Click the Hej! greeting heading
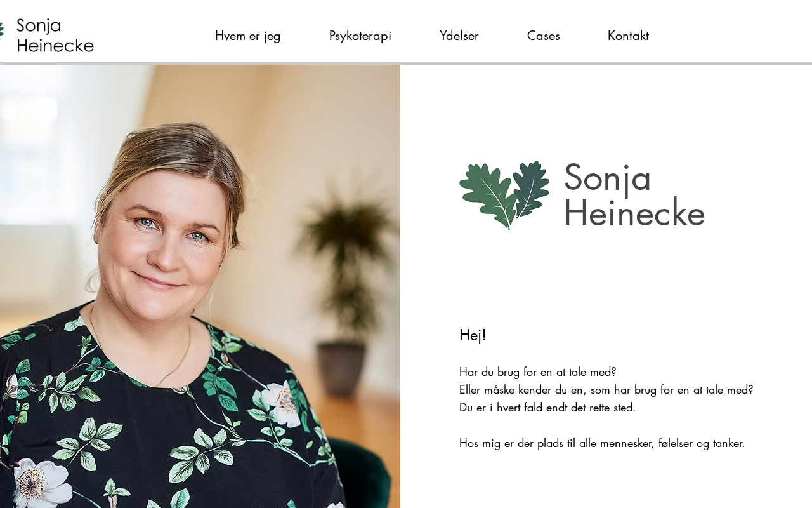Viewport: 812px width, 508px height. click(x=473, y=335)
